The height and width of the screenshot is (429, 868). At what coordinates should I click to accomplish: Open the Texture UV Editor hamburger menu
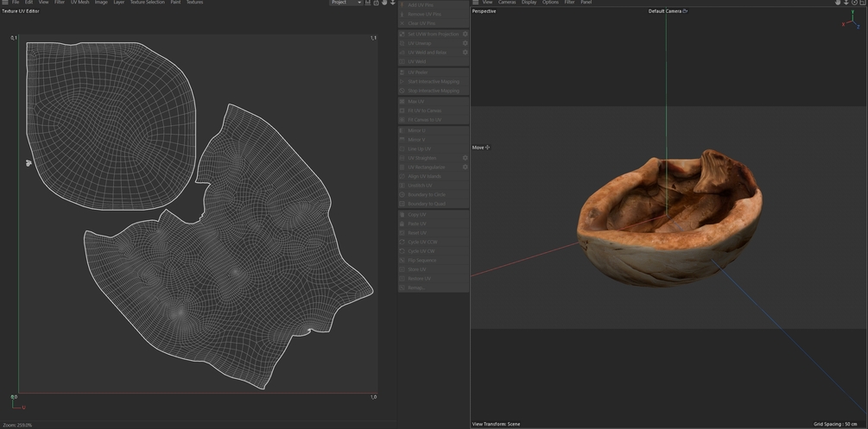pyautogui.click(x=4, y=3)
